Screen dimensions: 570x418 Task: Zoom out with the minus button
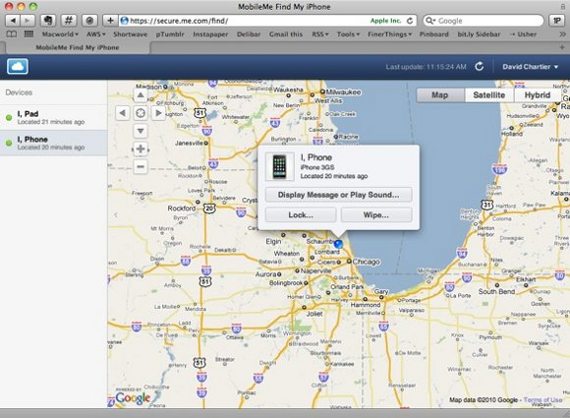[140, 166]
